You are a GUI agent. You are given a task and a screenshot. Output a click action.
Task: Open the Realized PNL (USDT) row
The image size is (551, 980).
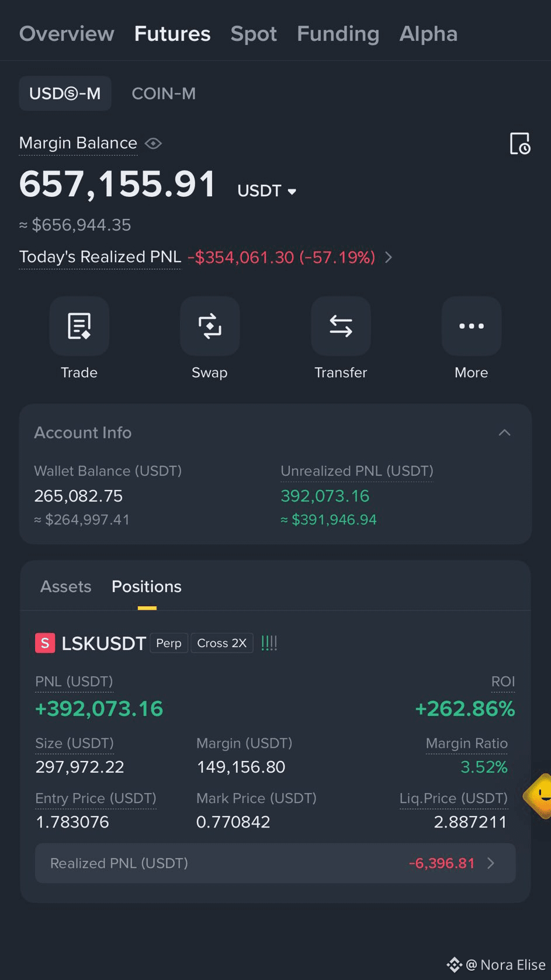pos(275,863)
